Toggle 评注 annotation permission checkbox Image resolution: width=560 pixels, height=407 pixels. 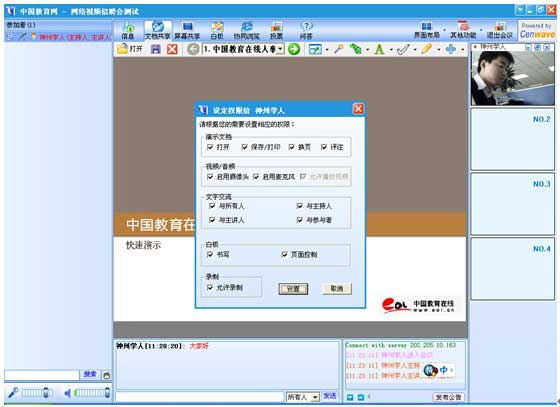point(324,147)
